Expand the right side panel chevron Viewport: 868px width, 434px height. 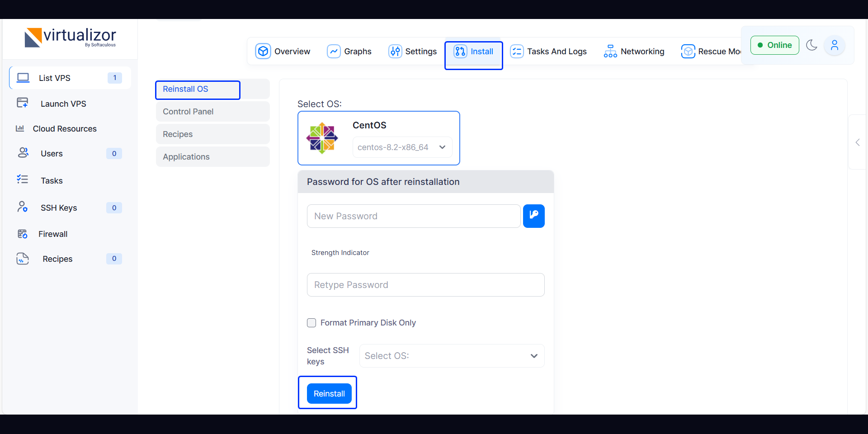(858, 142)
